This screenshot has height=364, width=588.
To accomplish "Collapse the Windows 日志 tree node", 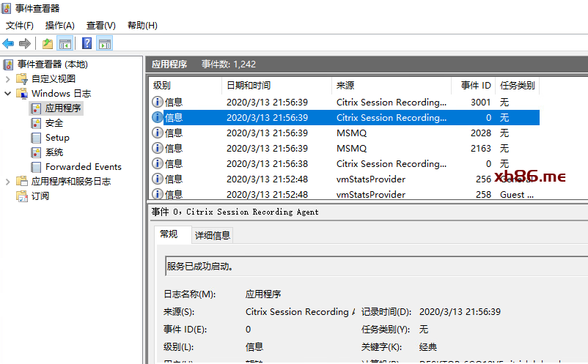I will tap(7, 94).
